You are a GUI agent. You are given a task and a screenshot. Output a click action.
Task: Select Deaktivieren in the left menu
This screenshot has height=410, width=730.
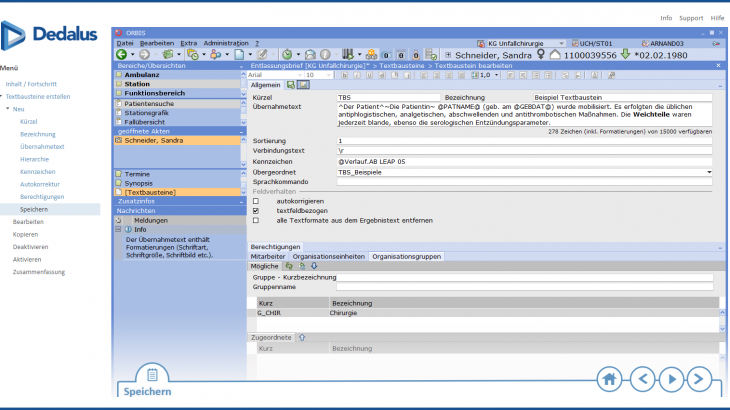click(x=31, y=246)
